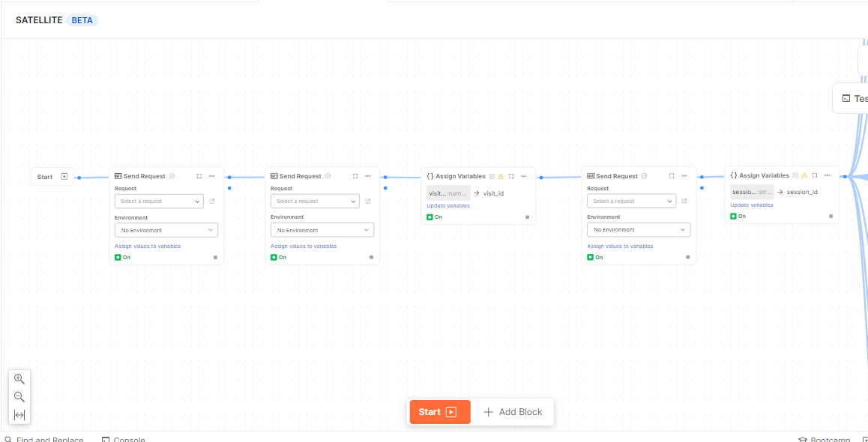The image size is (868, 442).
Task: Turn off the On switch in the session_id Assign Variables block
Action: point(733,216)
